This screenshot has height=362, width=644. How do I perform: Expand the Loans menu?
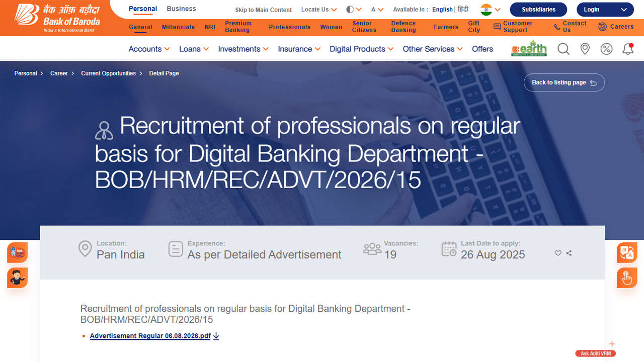pos(194,49)
